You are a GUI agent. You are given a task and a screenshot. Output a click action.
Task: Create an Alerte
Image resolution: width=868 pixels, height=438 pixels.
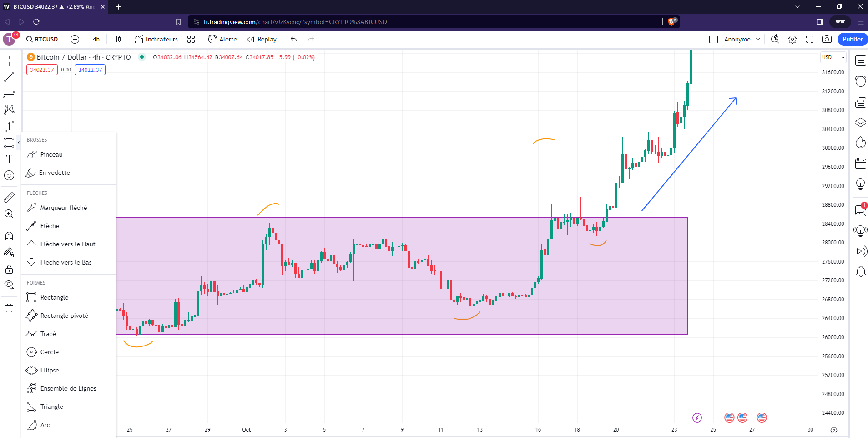[x=222, y=39]
